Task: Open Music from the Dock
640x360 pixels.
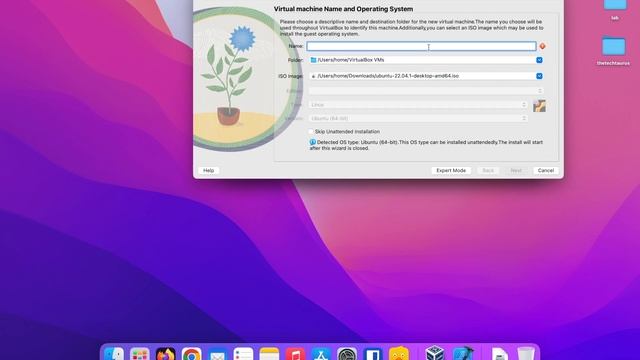Action: point(296,354)
